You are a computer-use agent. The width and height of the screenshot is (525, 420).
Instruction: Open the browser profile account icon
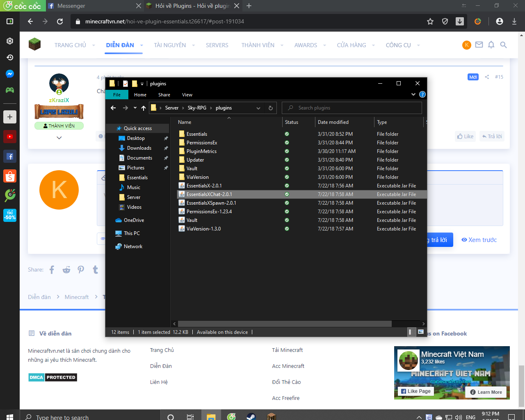499,21
